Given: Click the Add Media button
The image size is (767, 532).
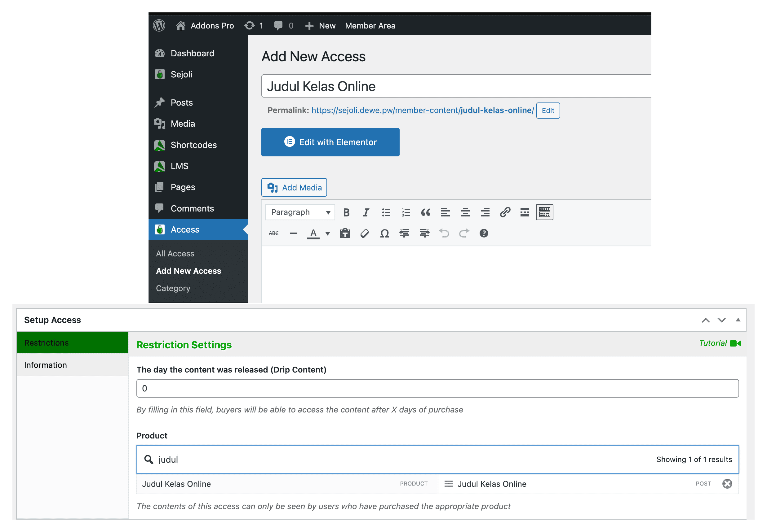Looking at the screenshot, I should point(294,188).
